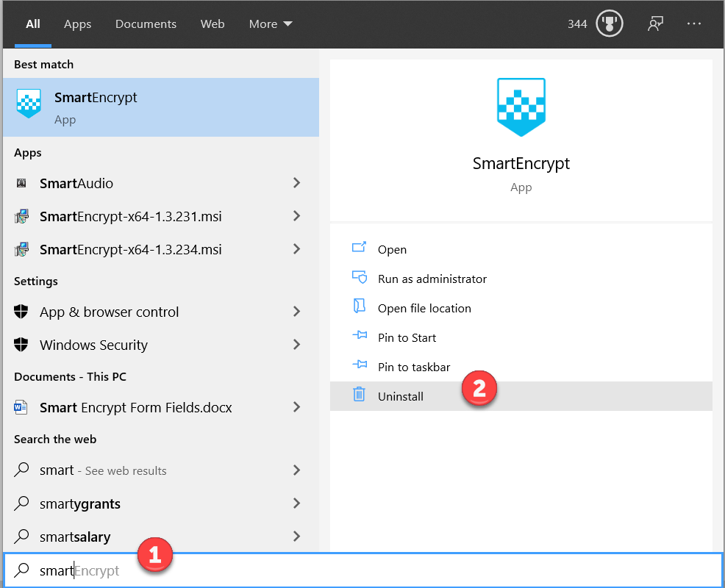Click magnifier icon beside smartygrants
Image resolution: width=725 pixels, height=588 pixels.
21,503
